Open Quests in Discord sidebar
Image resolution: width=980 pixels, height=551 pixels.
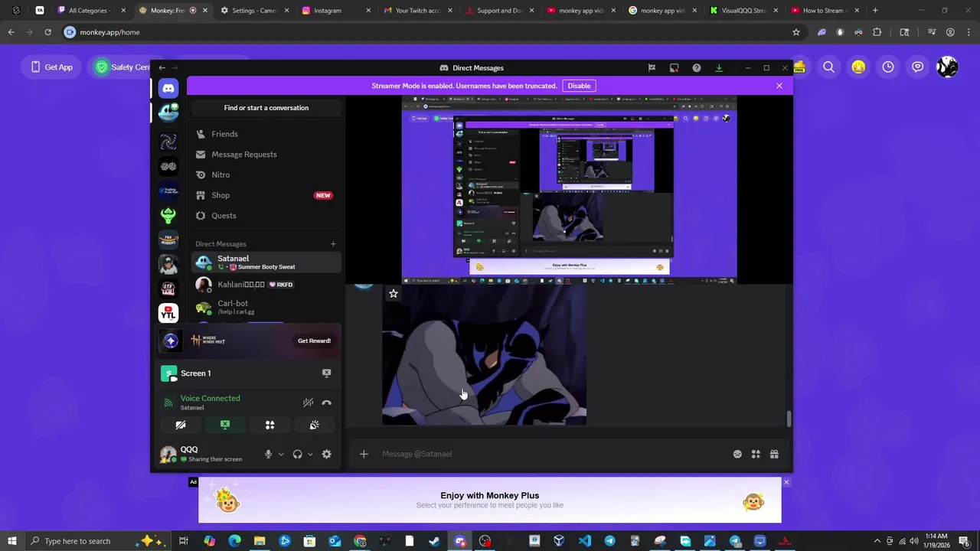tap(266, 216)
